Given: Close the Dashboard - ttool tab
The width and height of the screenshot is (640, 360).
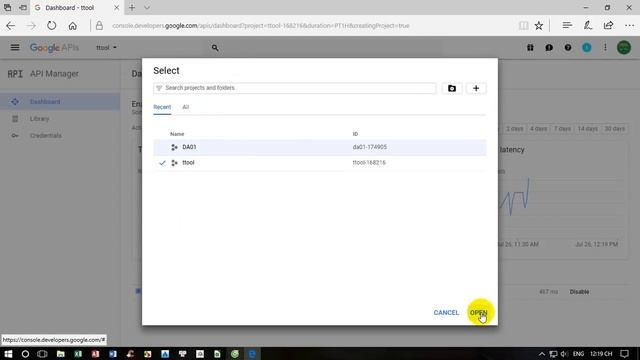Looking at the screenshot, I should pos(116,7).
